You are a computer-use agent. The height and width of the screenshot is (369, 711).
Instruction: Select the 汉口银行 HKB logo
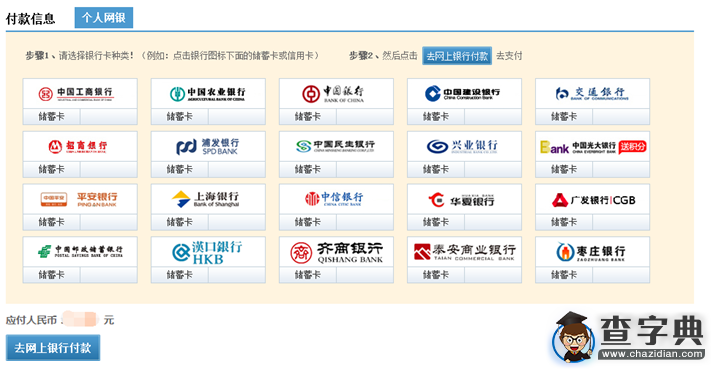click(208, 251)
